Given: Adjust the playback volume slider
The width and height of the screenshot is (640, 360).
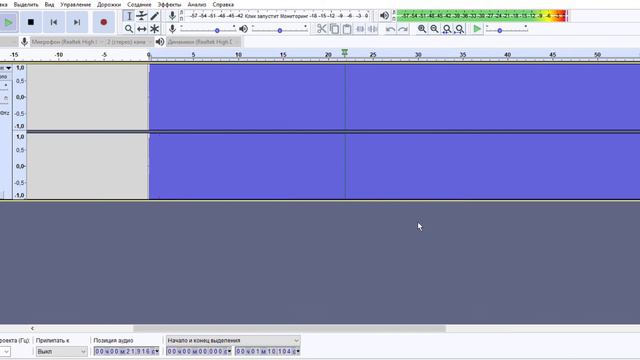Looking at the screenshot, I should tap(280, 29).
